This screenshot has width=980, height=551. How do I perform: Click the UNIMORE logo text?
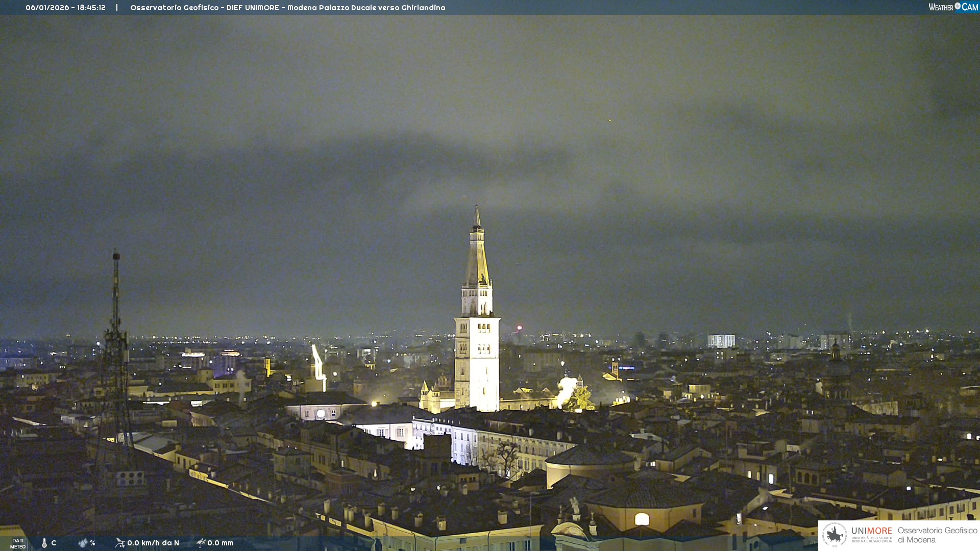(x=871, y=531)
